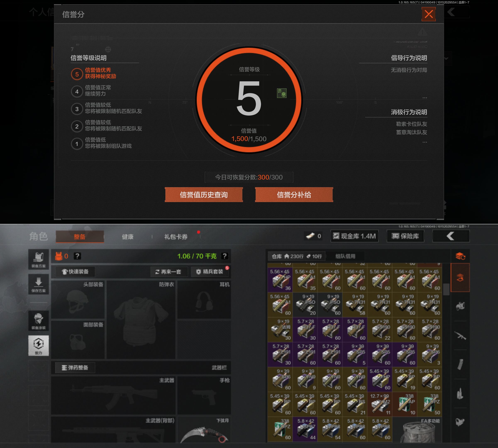Open the 礼包卡券 tab
This screenshot has height=448, width=498.
pos(176,237)
